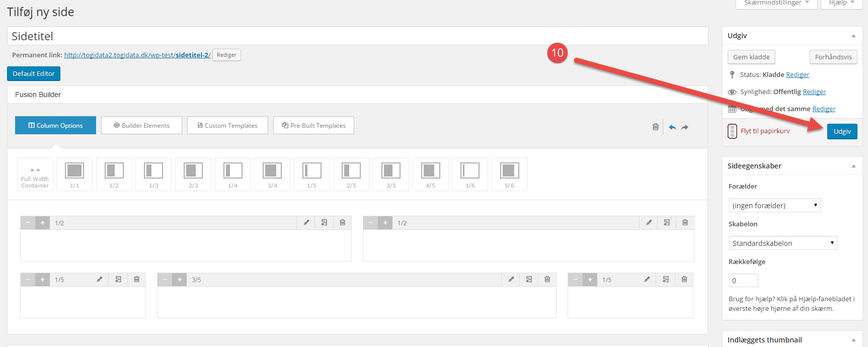The image size is (868, 347).
Task: Add a 2/5 column layout
Action: (351, 175)
